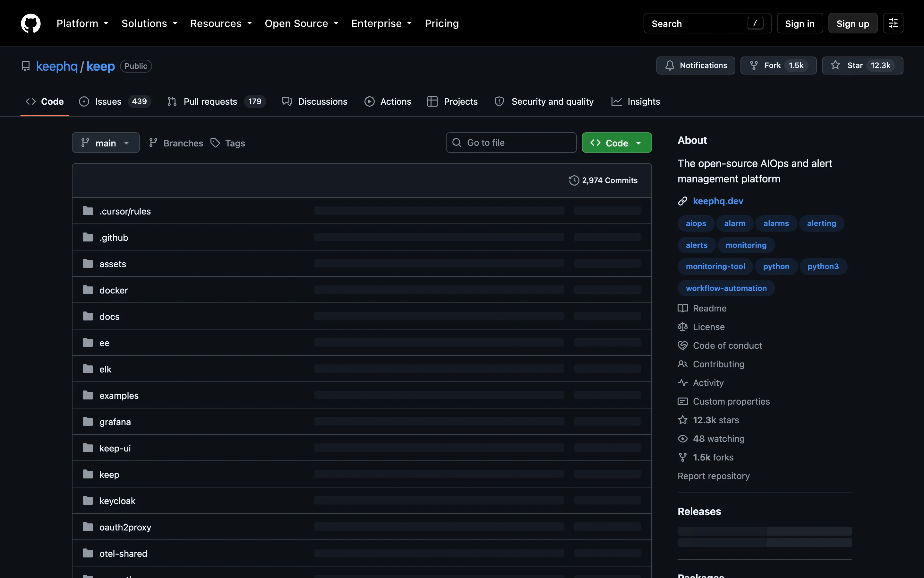Open the Insights tab

635,102
